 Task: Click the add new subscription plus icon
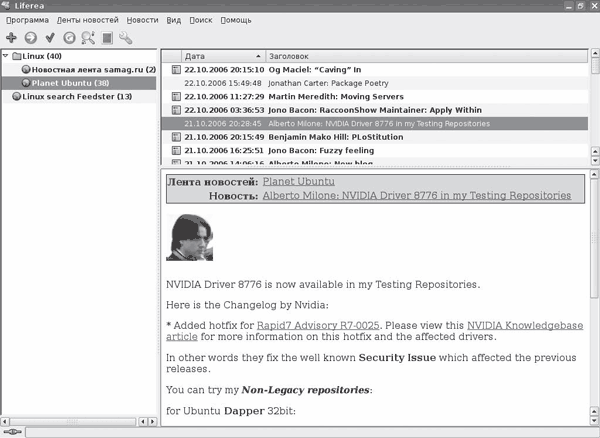(x=11, y=38)
